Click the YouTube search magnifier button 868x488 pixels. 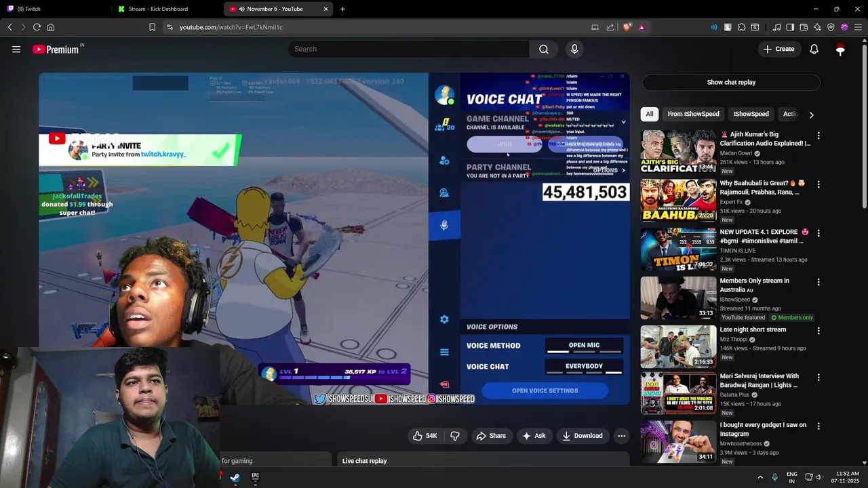(544, 49)
